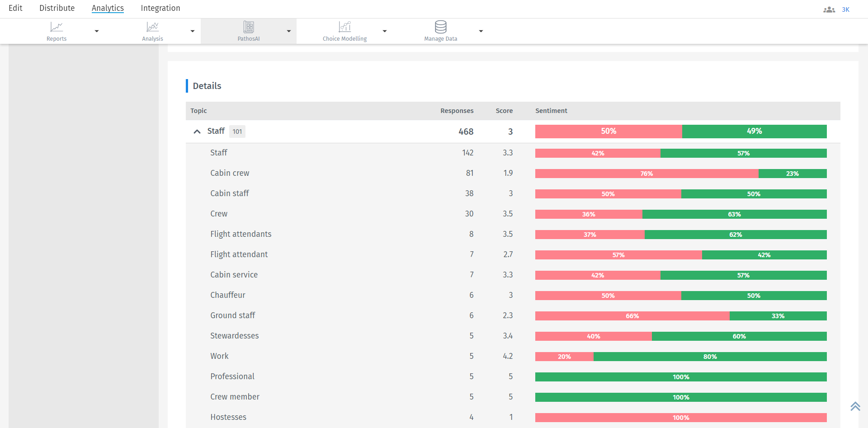The image size is (868, 428).
Task: Open the Reports dropdown arrow
Action: click(96, 31)
